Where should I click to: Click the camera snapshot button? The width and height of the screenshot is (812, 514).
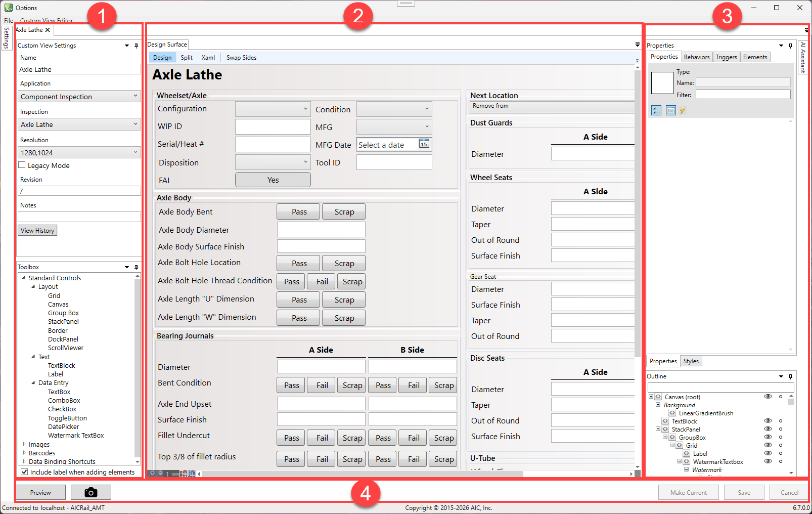pyautogui.click(x=91, y=492)
